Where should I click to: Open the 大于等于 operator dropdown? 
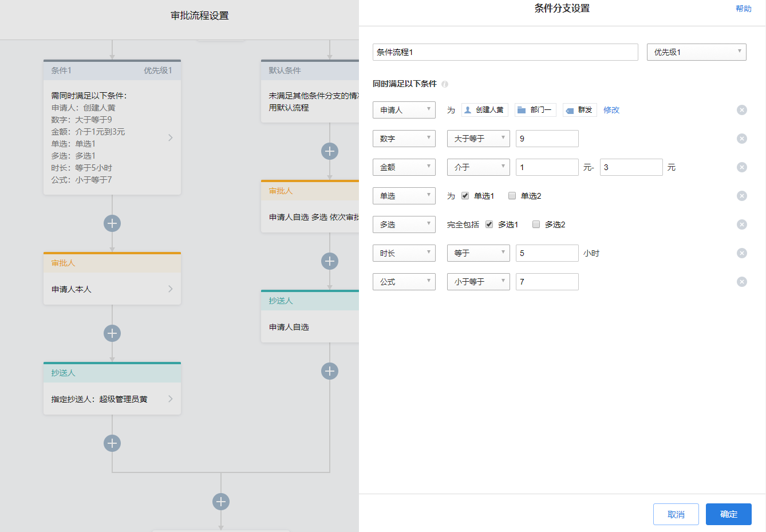479,139
